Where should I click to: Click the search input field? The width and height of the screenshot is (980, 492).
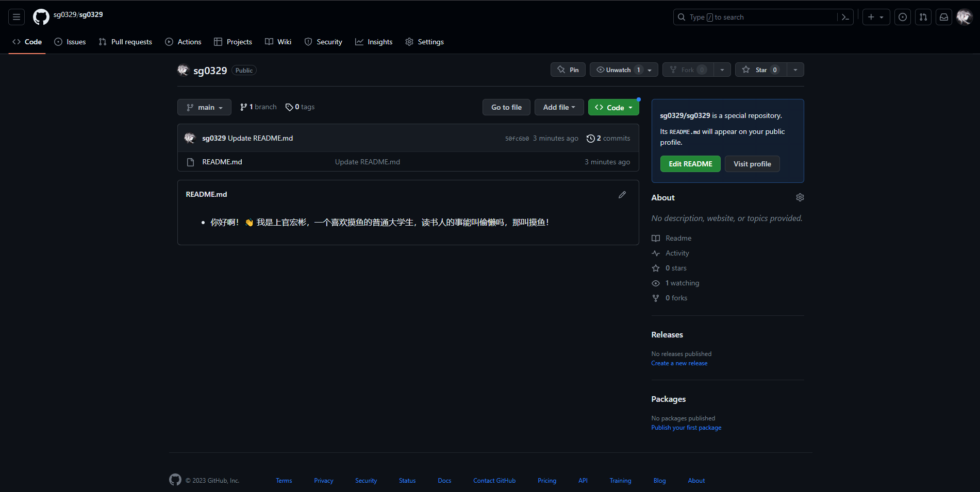coord(763,17)
